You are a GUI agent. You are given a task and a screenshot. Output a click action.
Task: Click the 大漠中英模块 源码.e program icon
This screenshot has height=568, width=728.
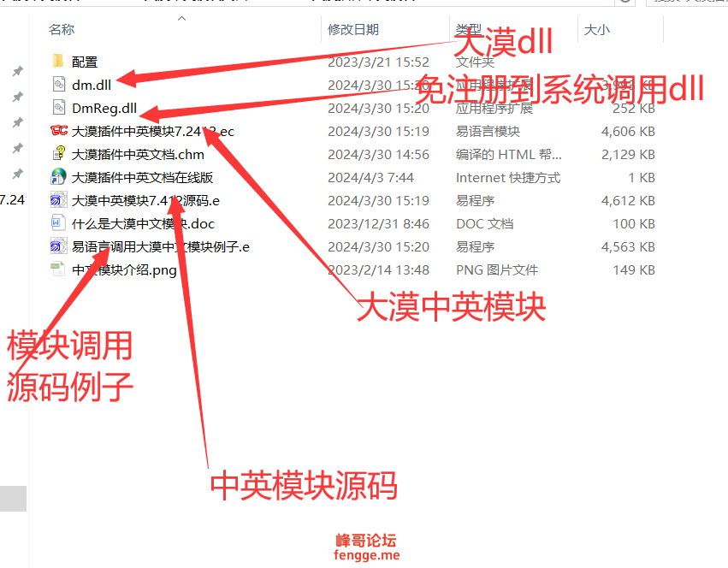pos(58,200)
